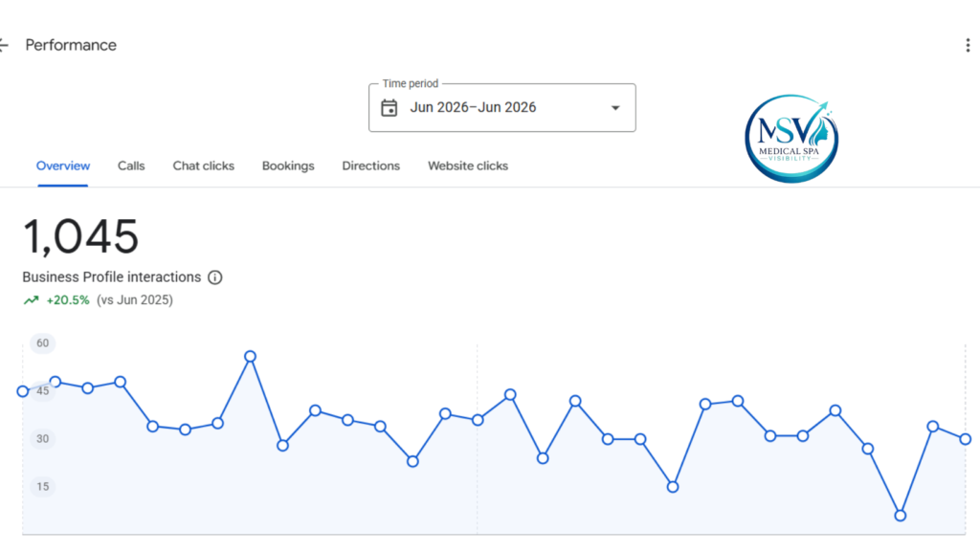Select the Directions tab
This screenshot has width=980, height=552.
point(370,166)
